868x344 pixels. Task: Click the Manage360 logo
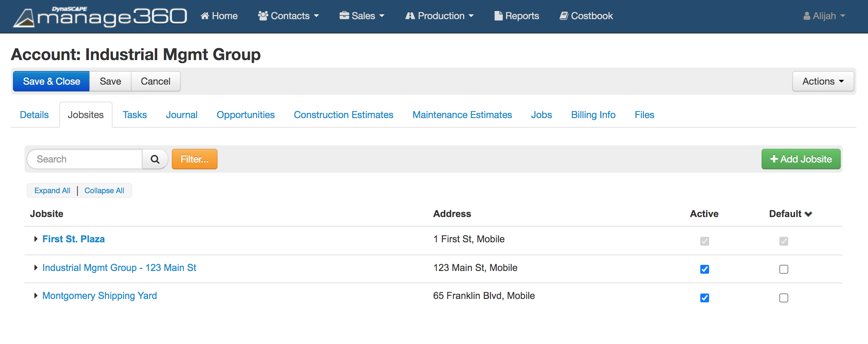(100, 16)
